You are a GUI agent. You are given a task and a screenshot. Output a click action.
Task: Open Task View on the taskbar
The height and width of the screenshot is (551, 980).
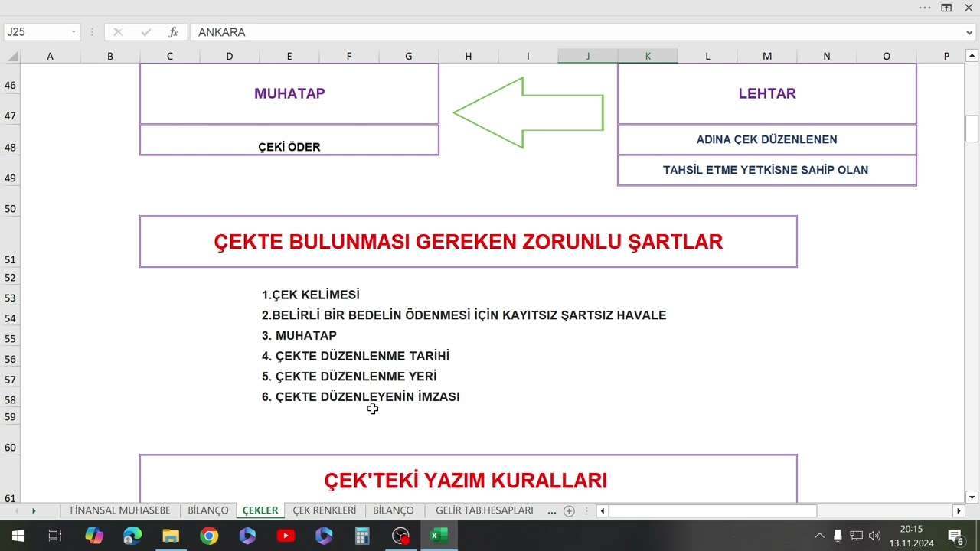[x=55, y=536]
